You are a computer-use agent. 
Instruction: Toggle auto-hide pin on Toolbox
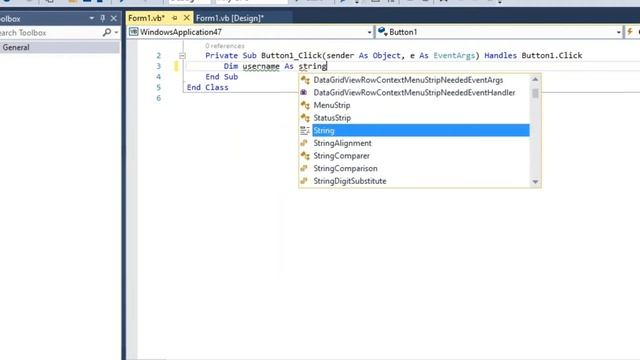(x=103, y=18)
